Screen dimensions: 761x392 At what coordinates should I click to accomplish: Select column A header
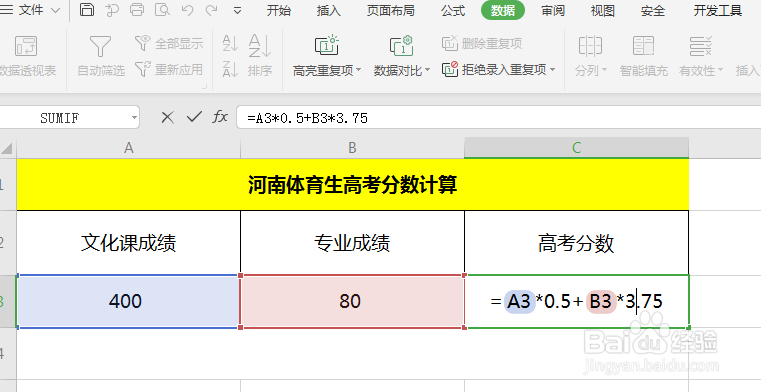129,147
